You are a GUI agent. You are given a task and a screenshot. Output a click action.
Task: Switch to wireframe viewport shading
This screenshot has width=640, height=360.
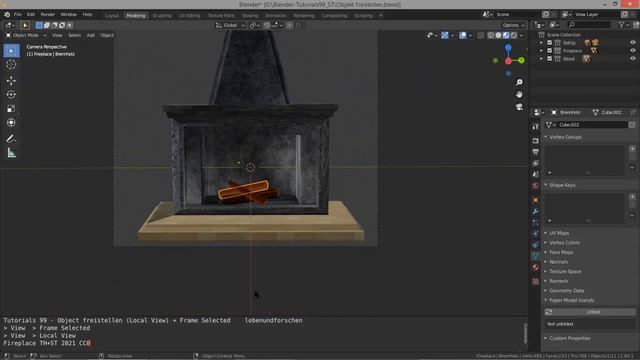(491, 36)
